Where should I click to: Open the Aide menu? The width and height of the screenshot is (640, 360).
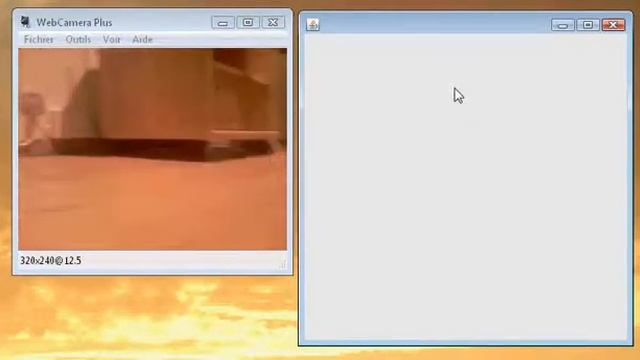point(142,40)
